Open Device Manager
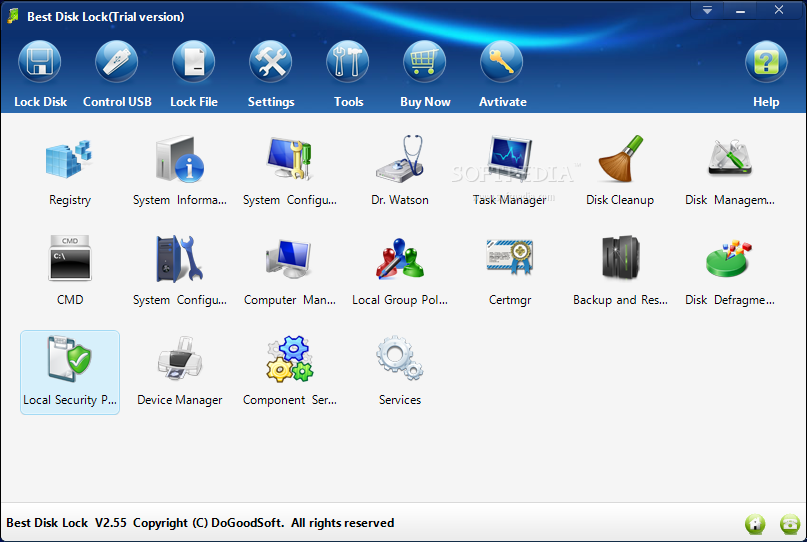Viewport: 807px width, 542px height. [180, 372]
